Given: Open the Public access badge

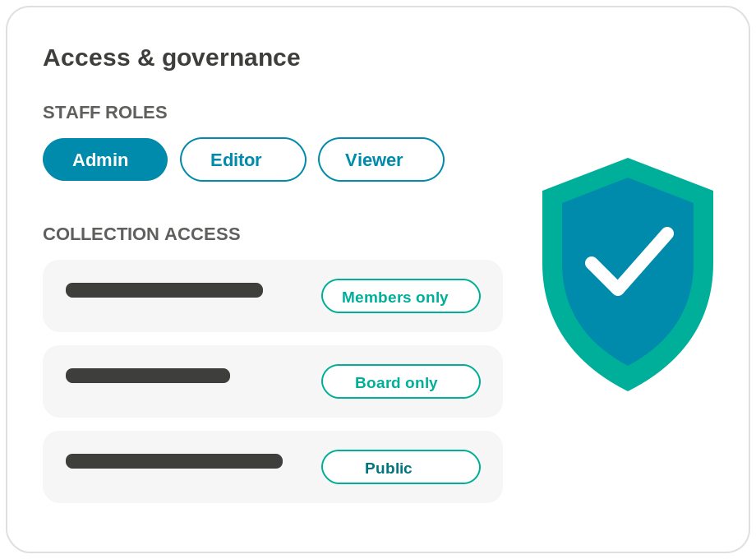Looking at the screenshot, I should click(x=401, y=467).
